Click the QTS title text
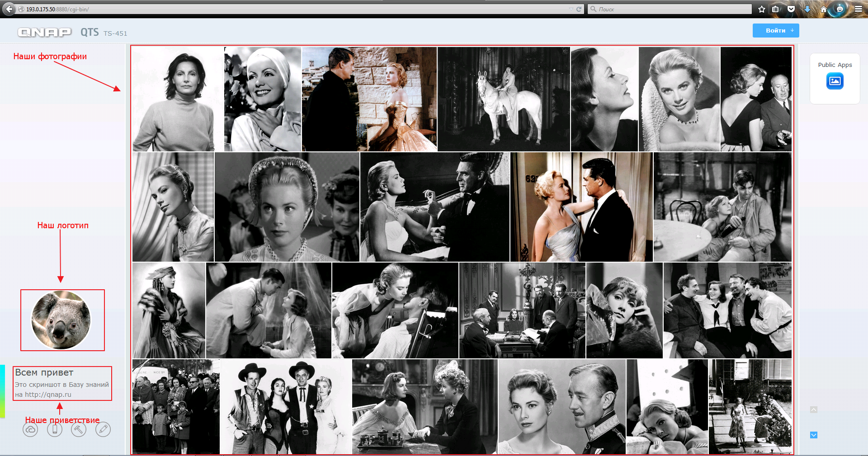 (90, 32)
